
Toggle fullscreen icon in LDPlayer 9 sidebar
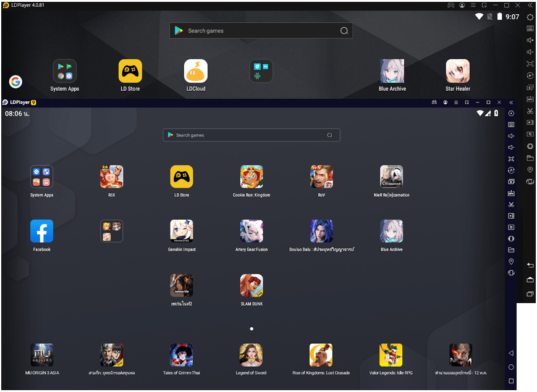[511, 159]
